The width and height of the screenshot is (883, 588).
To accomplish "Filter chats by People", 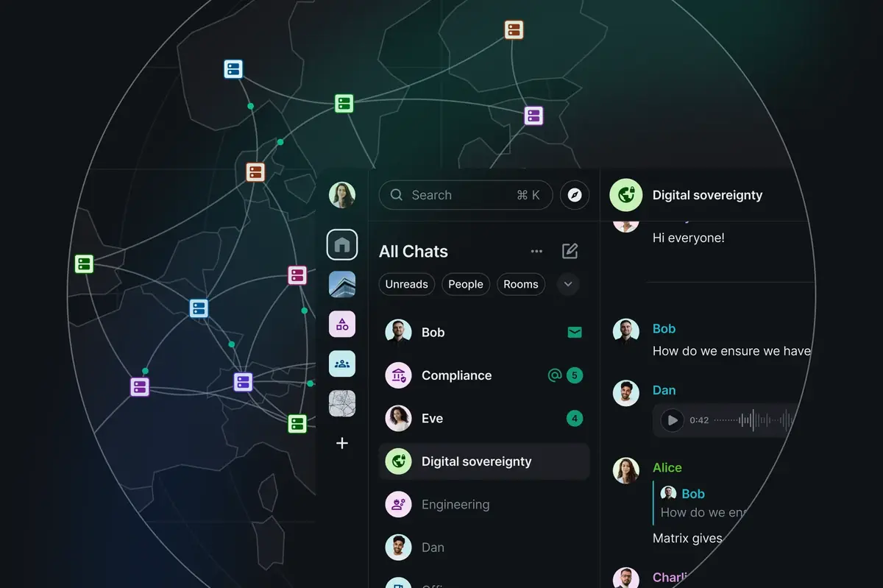I will tap(466, 284).
